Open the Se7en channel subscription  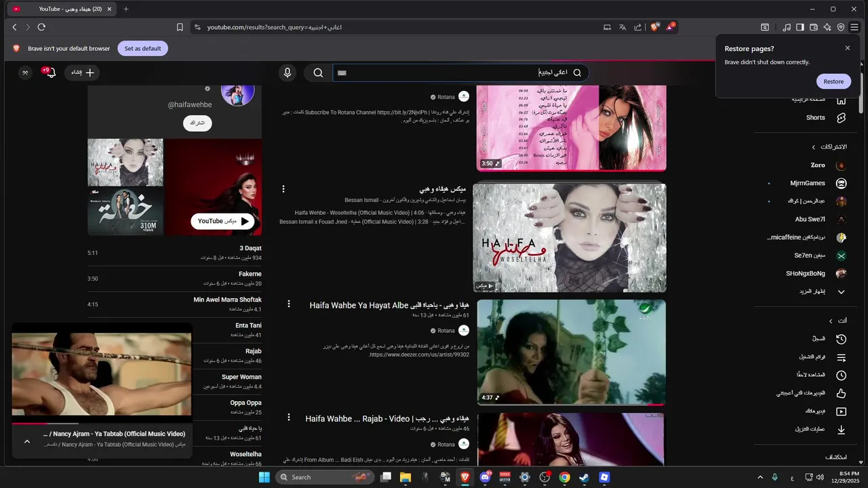coord(810,256)
